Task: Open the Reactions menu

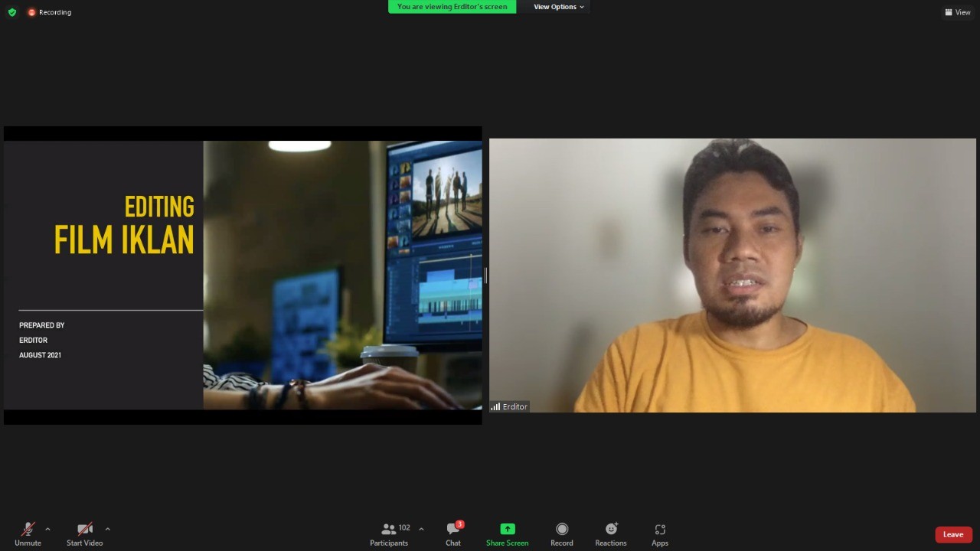Action: click(611, 534)
